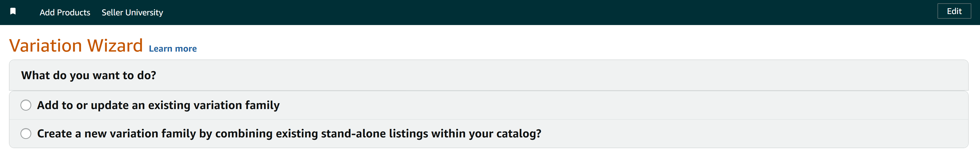Tap the white flag bookmark beside Add Products
The image size is (980, 154).
pos(13,11)
